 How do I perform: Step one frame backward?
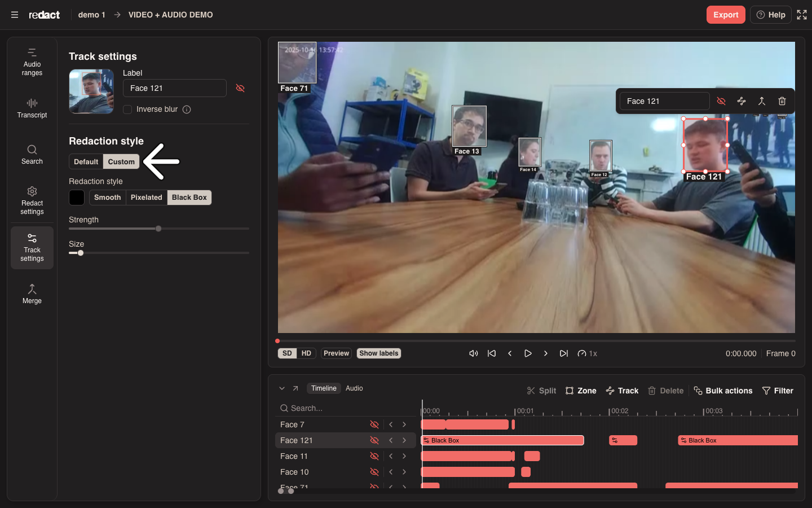click(x=510, y=353)
